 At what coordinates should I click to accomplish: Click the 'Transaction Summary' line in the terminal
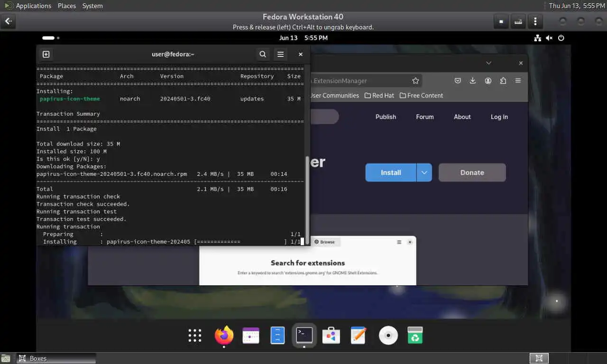pyautogui.click(x=68, y=114)
